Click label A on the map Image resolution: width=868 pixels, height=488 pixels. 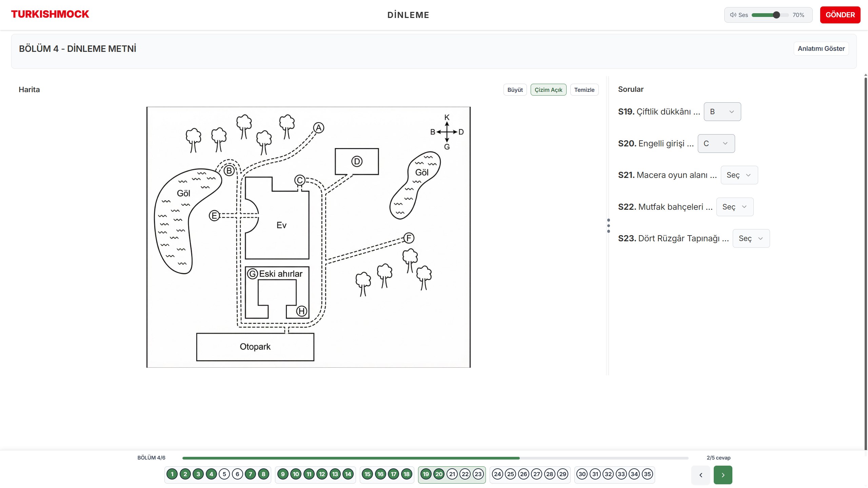(x=318, y=128)
